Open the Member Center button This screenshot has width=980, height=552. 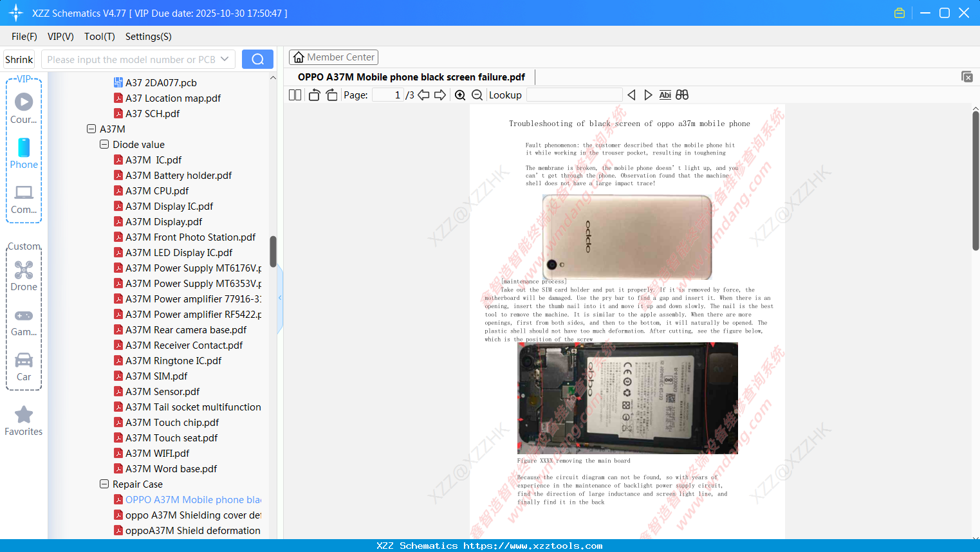pos(333,57)
